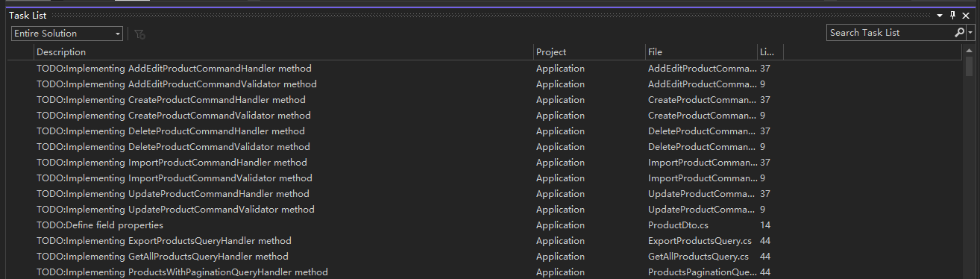
Task: Open the Entire Solution scope dropdown
Action: (x=66, y=34)
